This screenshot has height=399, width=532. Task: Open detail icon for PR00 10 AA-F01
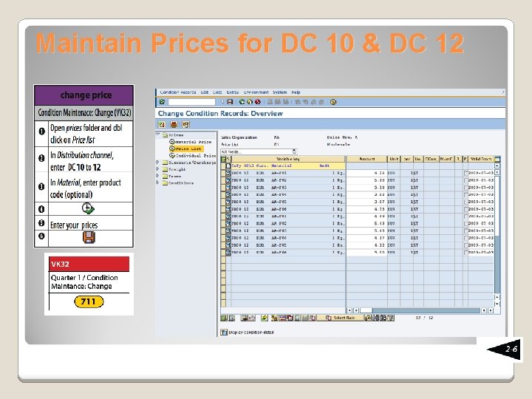[x=228, y=173]
